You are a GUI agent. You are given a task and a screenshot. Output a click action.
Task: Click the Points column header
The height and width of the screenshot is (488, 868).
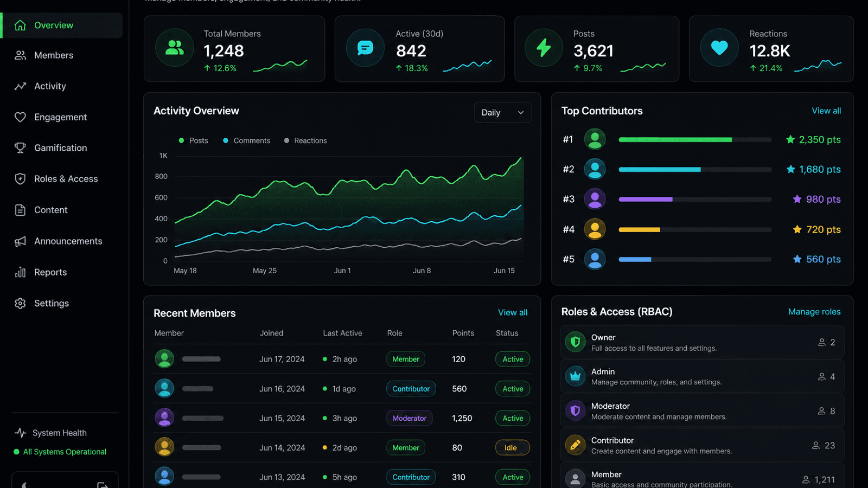463,333
